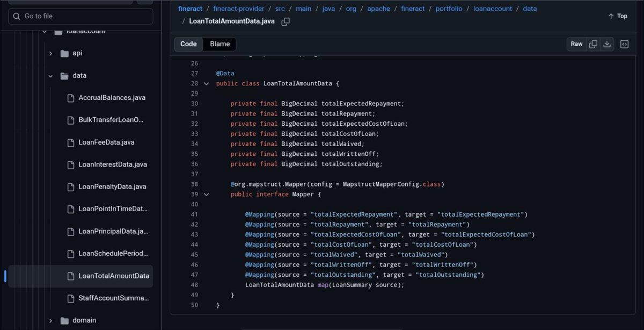The width and height of the screenshot is (644, 330).
Task: Go to loanaccount breadcrumb link
Action: pos(493,9)
